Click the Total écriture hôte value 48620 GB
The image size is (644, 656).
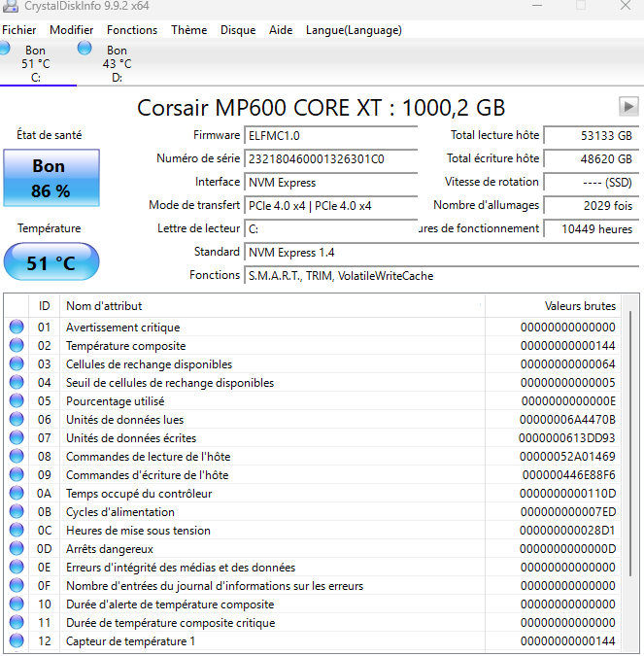tap(592, 159)
